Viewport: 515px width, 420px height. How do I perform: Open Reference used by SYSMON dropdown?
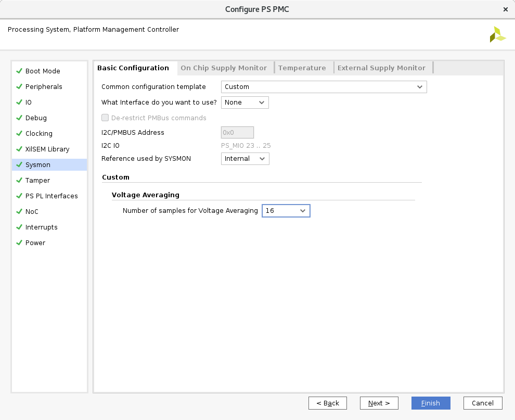[x=245, y=159]
